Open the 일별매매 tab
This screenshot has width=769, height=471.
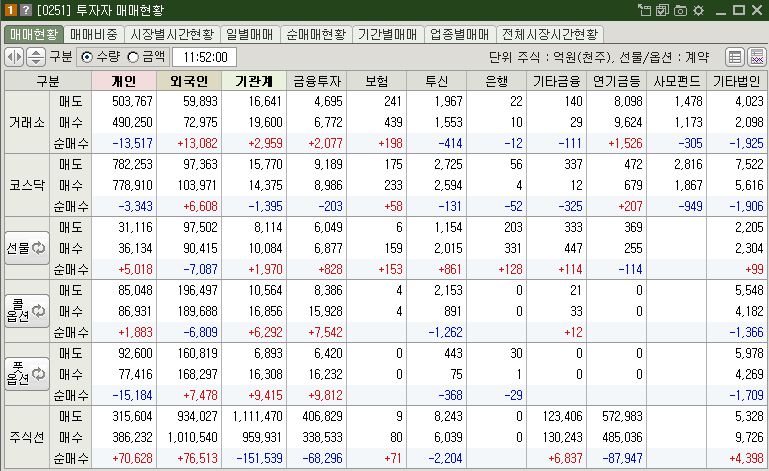(250, 34)
